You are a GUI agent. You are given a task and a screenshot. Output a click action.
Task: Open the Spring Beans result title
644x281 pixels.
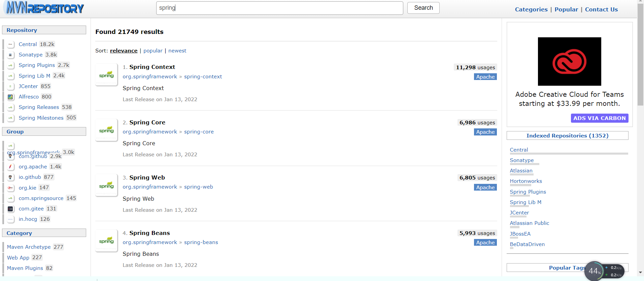click(150, 233)
